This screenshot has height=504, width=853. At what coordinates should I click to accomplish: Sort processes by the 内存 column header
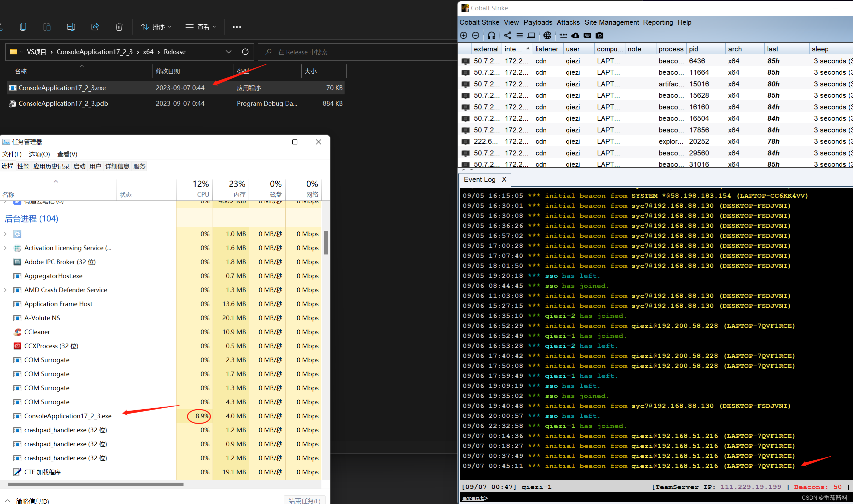click(231, 189)
